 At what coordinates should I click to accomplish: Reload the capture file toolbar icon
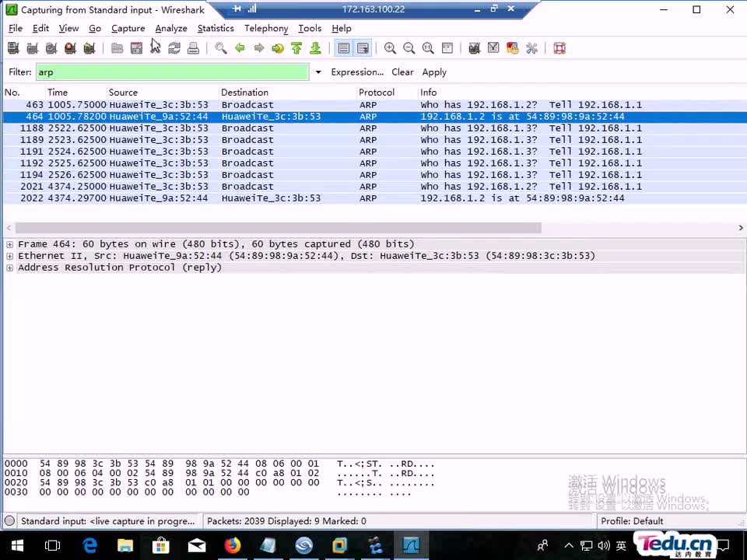click(x=174, y=48)
